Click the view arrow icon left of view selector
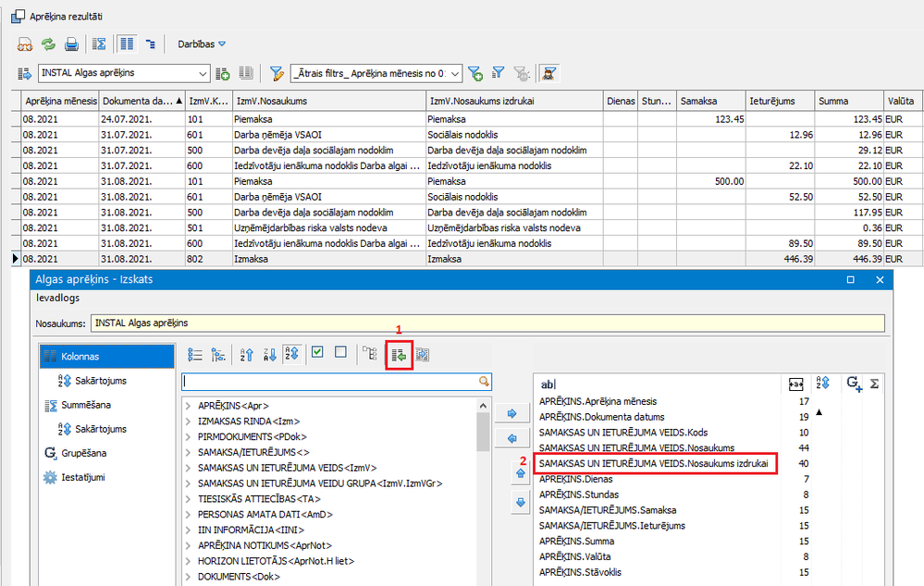The height and width of the screenshot is (586, 924). tap(25, 74)
